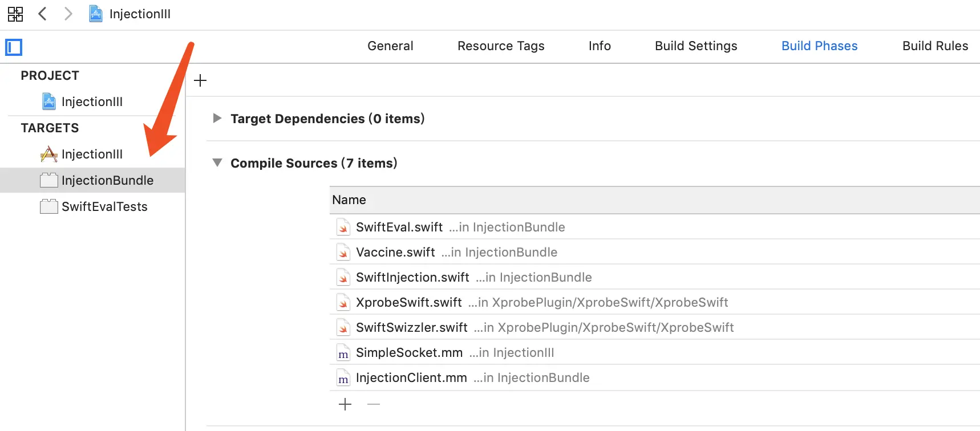Add a source file with plus button

pyautogui.click(x=345, y=405)
